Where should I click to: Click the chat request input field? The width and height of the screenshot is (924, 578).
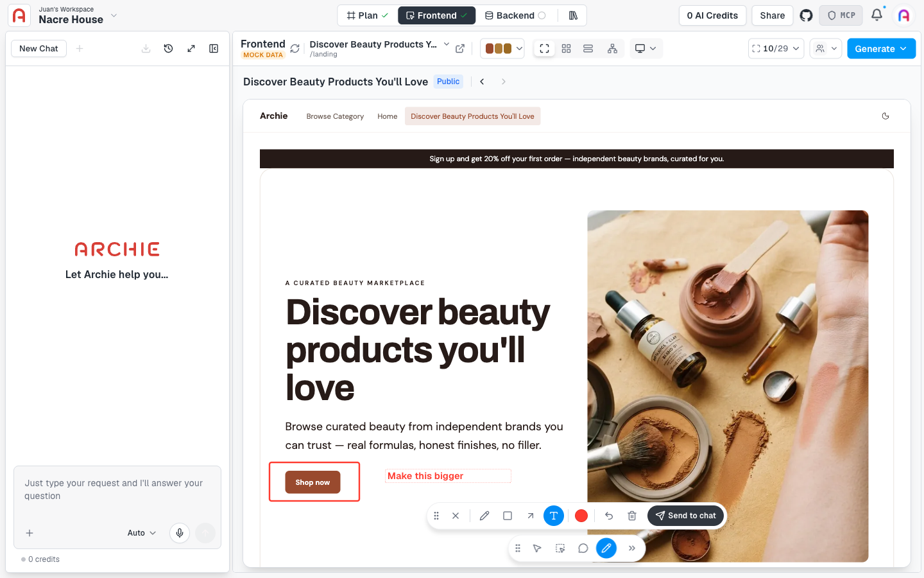(117, 490)
